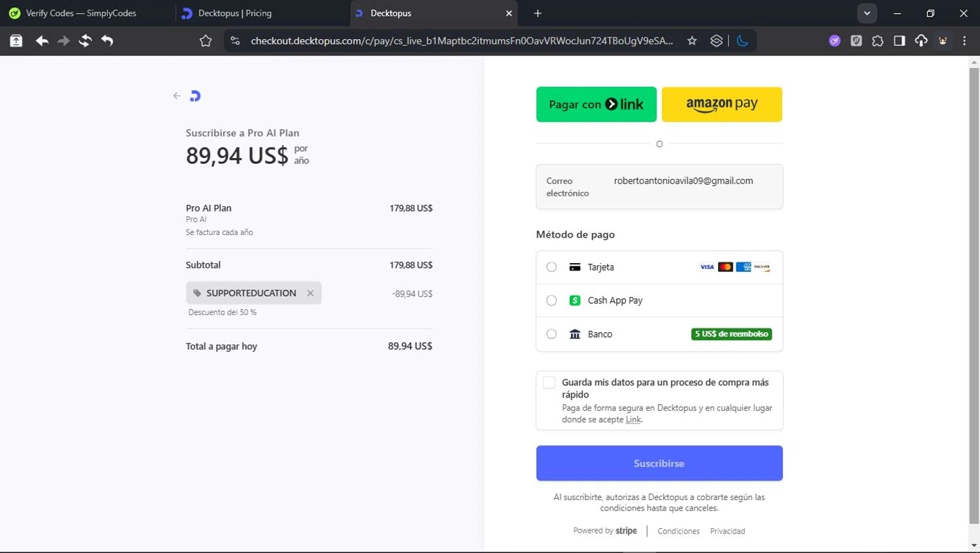Open a new browser tab
This screenshot has width=980, height=553.
pos(538,13)
